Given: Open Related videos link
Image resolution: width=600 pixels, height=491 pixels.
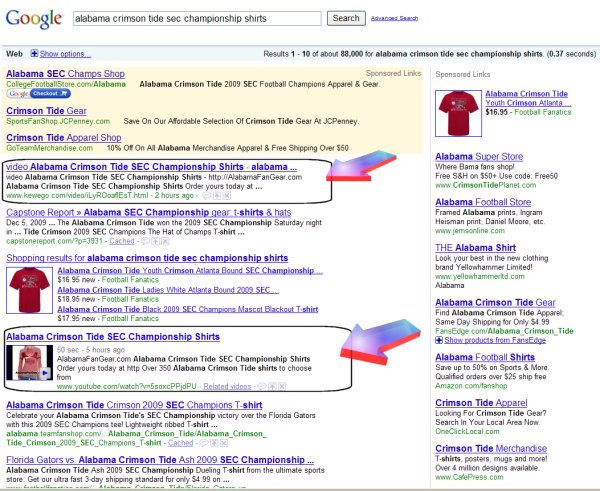Looking at the screenshot, I should [x=227, y=387].
